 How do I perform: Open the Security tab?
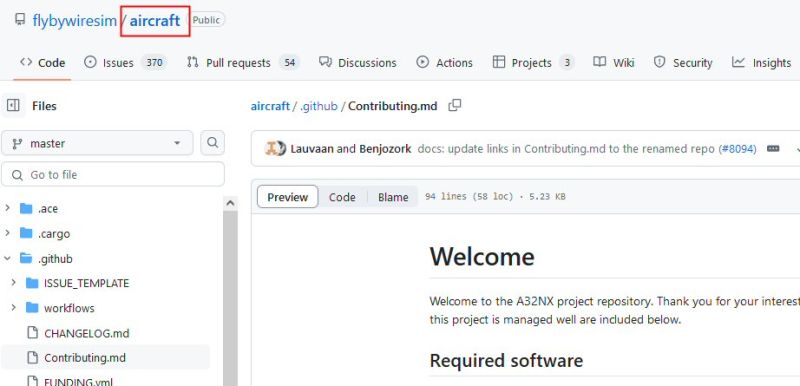coord(683,63)
